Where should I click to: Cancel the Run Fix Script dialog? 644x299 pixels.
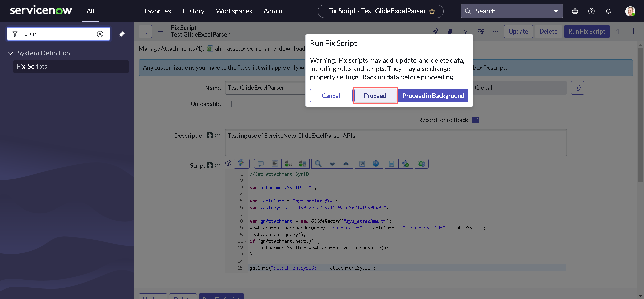point(331,96)
